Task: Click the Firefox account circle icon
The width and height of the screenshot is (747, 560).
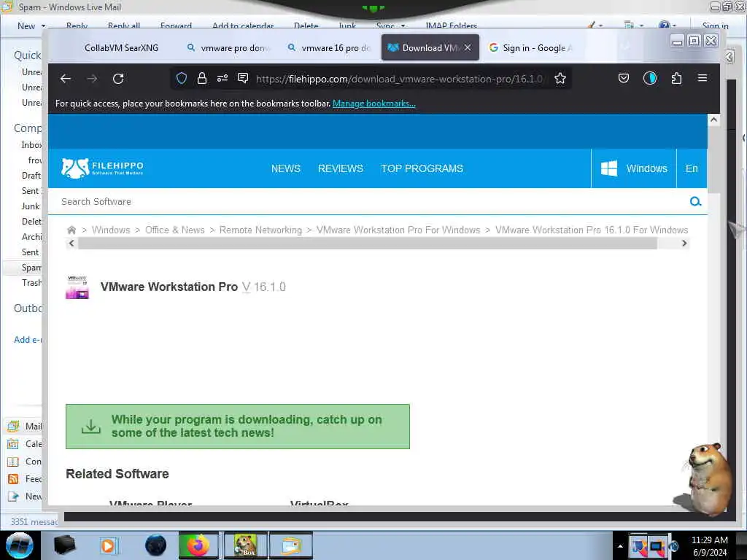Action: 650,79
